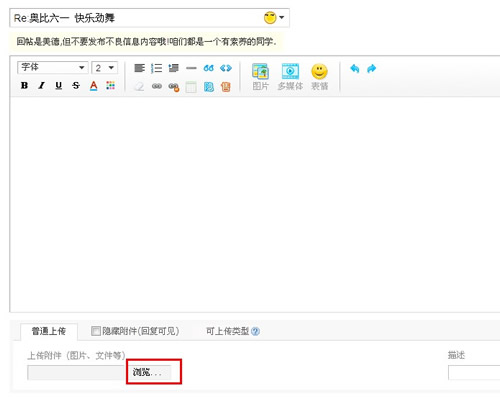The width and height of the screenshot is (500, 399).
Task: Insert a table
Action: (x=191, y=87)
